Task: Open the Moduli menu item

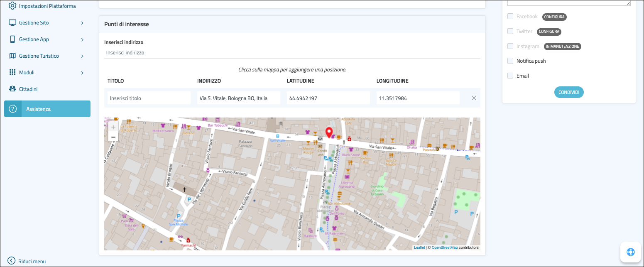Action: pos(27,73)
